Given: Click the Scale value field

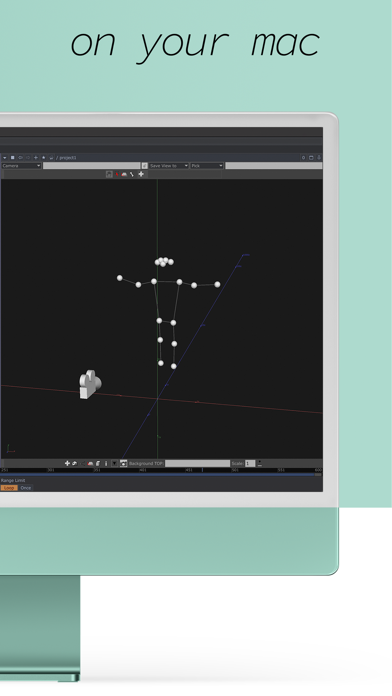Looking at the screenshot, I should pos(250,463).
